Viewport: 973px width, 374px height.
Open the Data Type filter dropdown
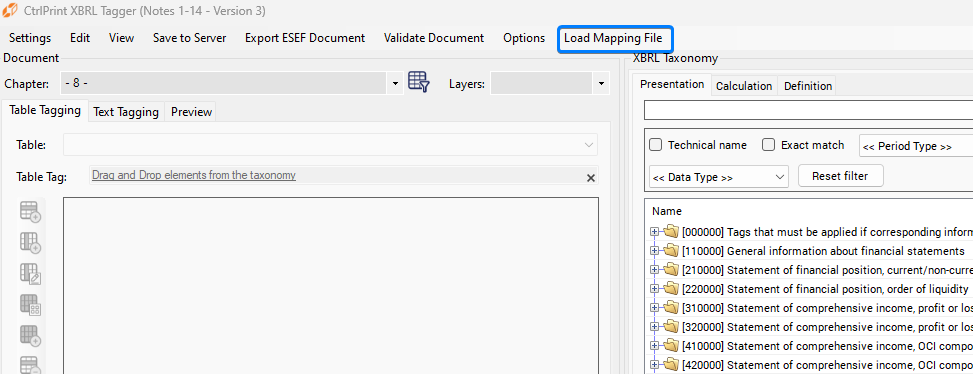[x=719, y=177]
